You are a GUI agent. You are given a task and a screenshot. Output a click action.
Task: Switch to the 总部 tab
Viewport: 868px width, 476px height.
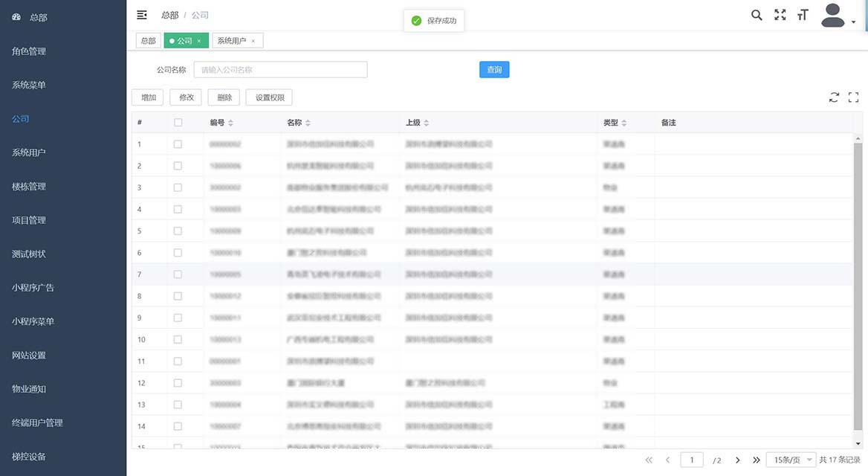click(148, 41)
